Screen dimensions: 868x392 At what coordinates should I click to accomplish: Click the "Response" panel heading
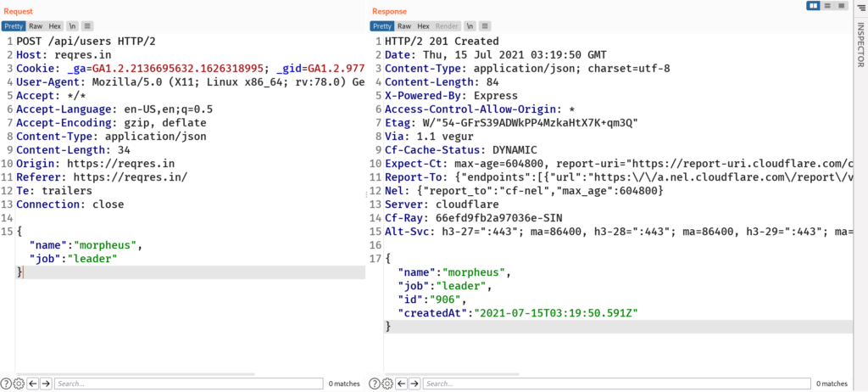pos(389,11)
